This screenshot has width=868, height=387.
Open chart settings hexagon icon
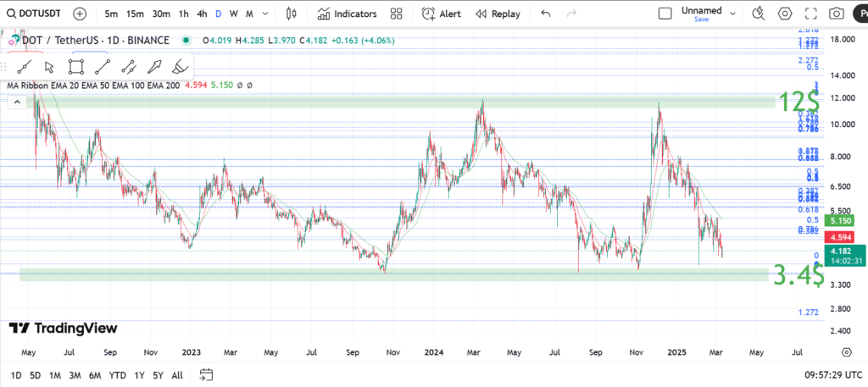tap(785, 14)
